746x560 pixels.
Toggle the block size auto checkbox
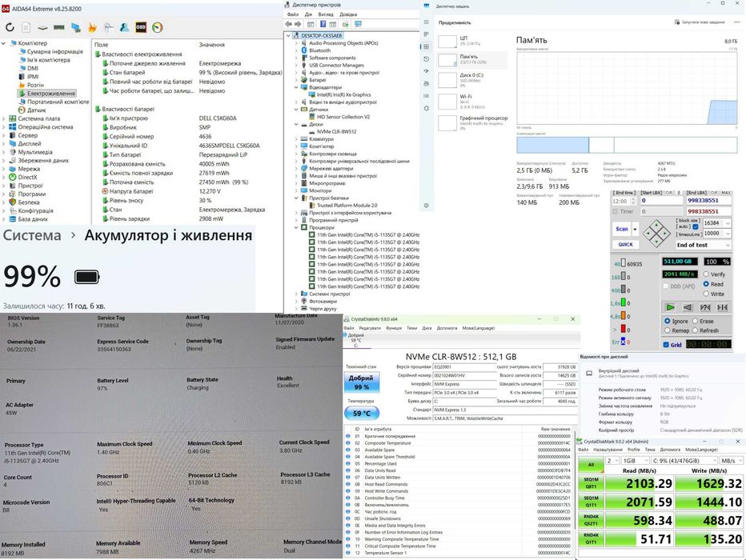696,226
